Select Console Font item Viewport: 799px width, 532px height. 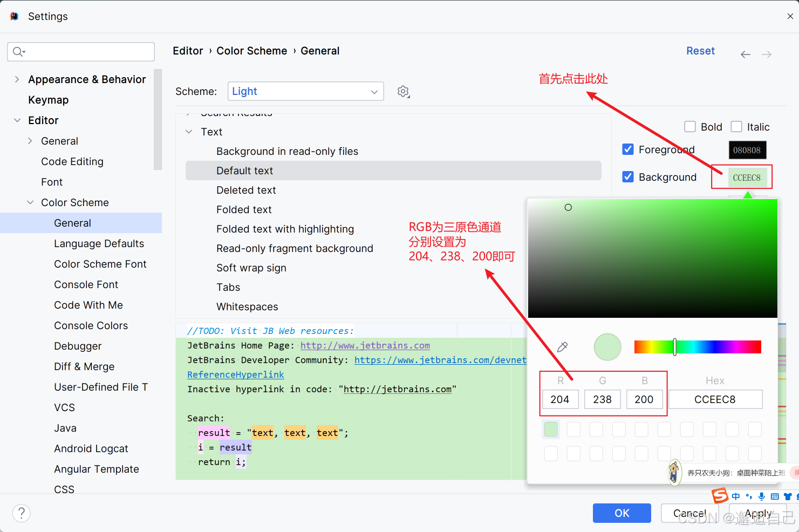[86, 284]
